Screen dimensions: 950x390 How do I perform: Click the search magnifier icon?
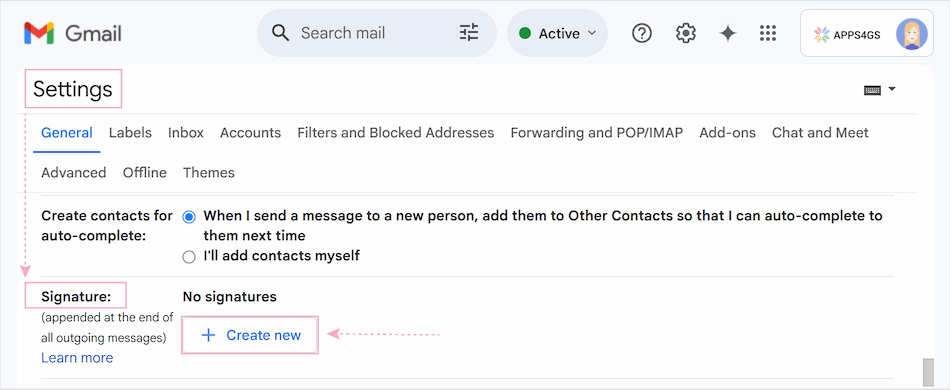pos(281,33)
